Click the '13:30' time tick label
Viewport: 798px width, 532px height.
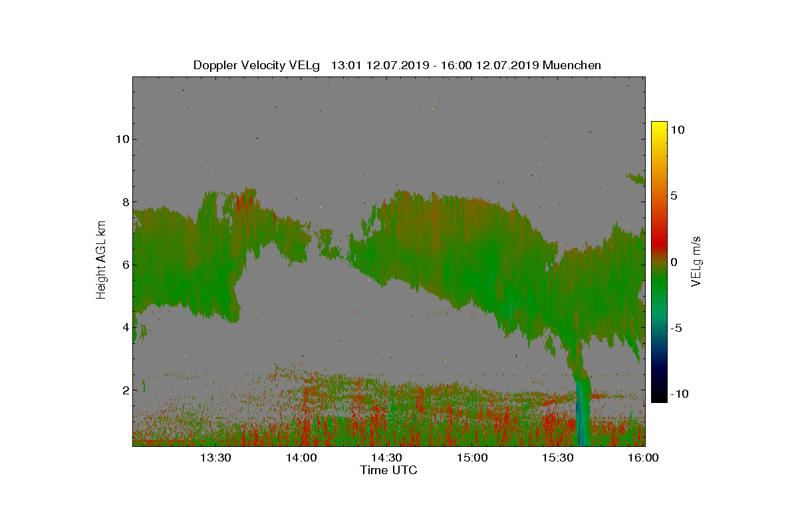215,458
